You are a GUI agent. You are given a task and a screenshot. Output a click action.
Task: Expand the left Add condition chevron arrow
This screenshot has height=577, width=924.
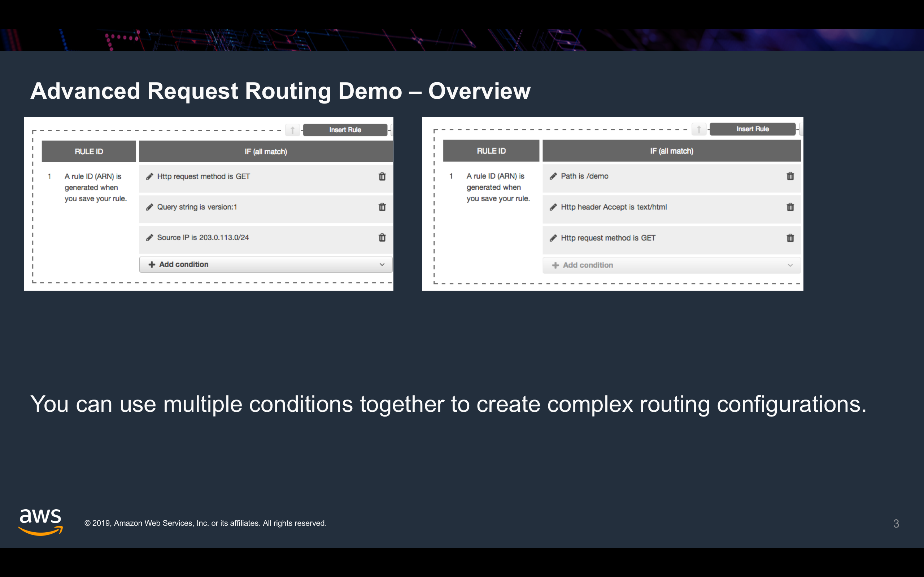382,264
